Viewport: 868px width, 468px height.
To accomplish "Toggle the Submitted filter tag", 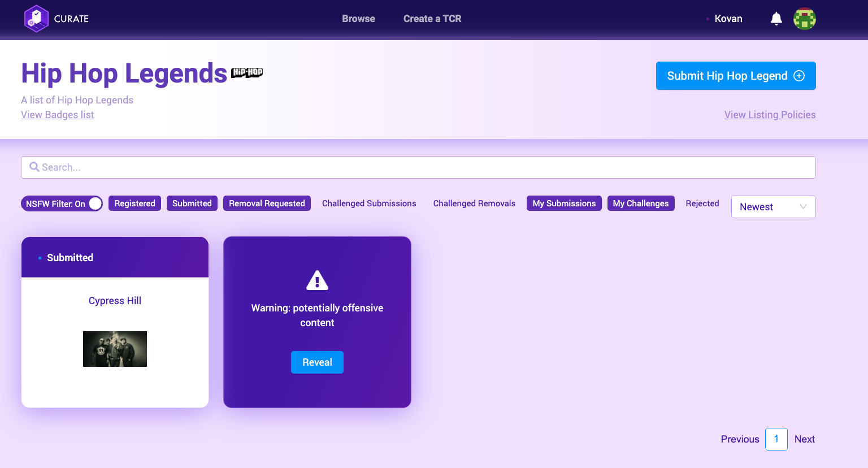I will pyautogui.click(x=192, y=203).
